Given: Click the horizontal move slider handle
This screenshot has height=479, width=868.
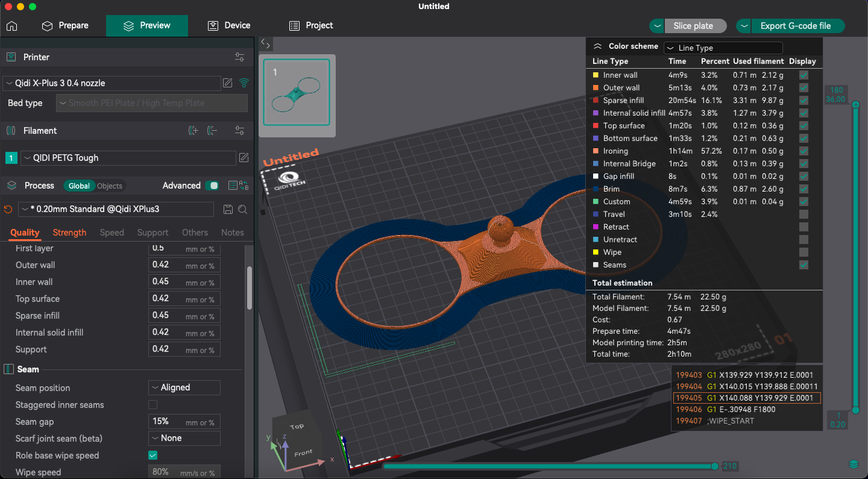Looking at the screenshot, I should click(715, 466).
